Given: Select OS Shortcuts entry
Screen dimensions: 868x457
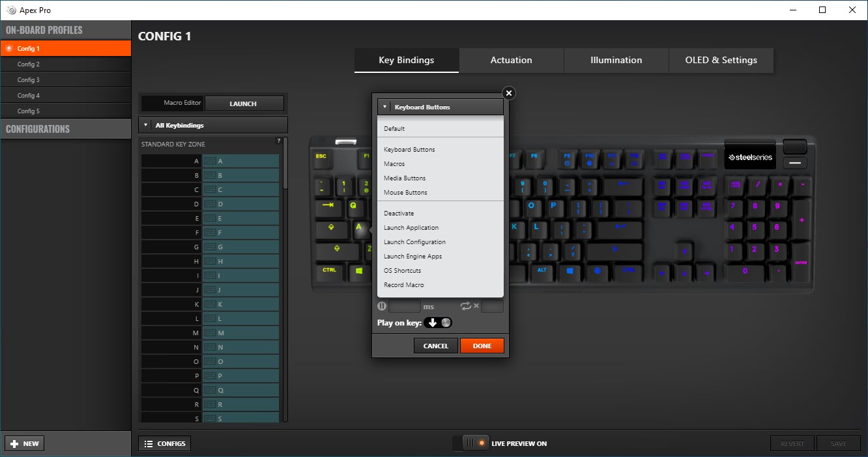Looking at the screenshot, I should [x=402, y=271].
